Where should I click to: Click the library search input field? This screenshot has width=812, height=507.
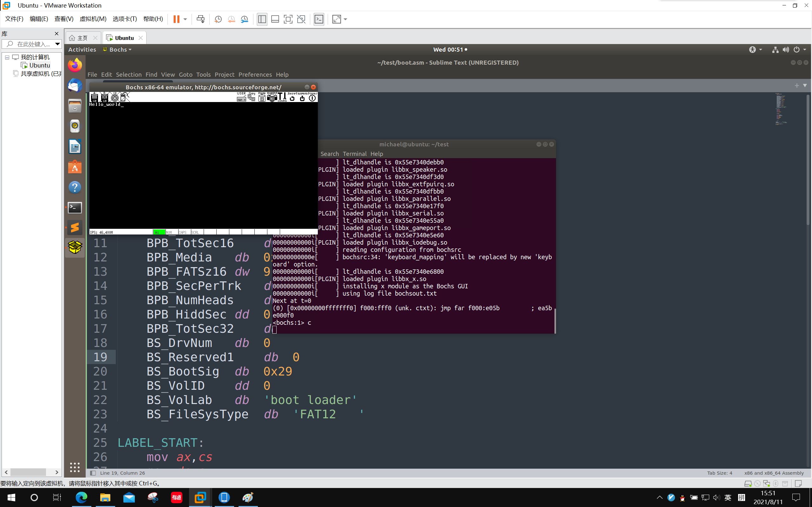click(33, 44)
